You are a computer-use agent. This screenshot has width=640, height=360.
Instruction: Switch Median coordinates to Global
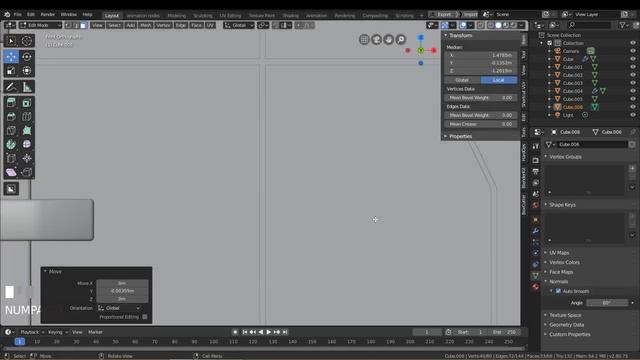pos(462,80)
